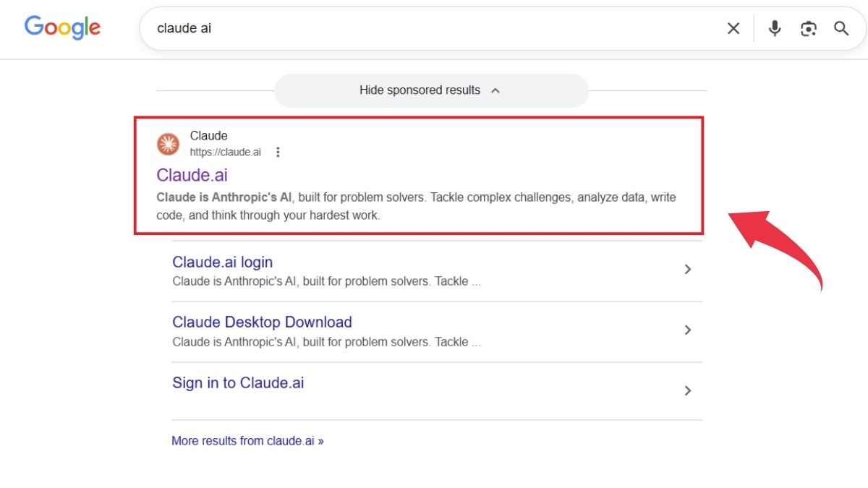Click the chevron next to Claude.ai login

coord(687,269)
